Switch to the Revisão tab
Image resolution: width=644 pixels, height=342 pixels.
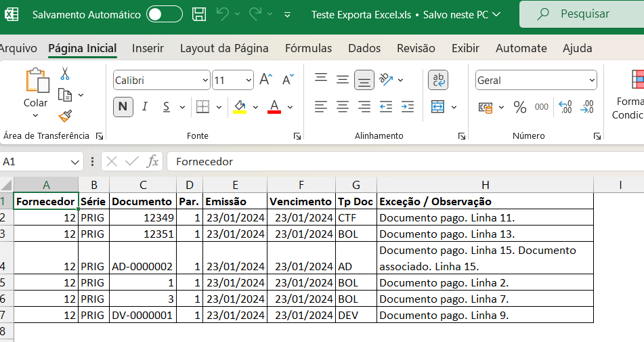click(416, 49)
